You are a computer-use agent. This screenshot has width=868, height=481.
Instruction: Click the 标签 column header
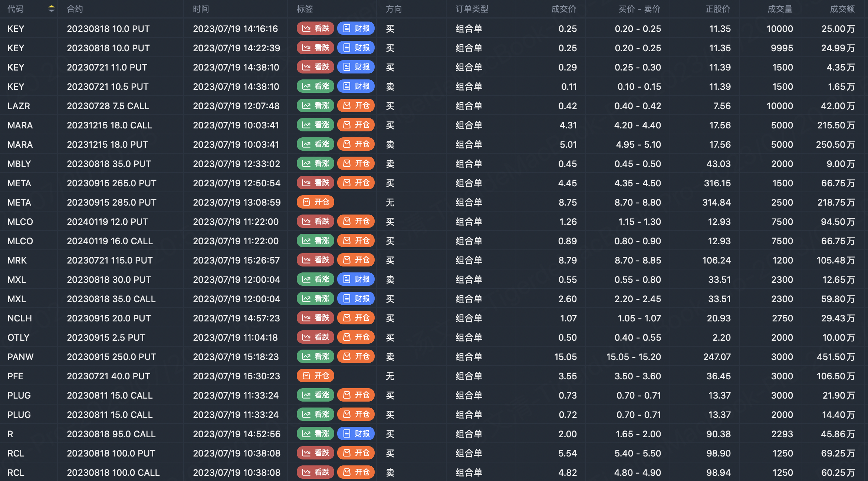tap(305, 9)
